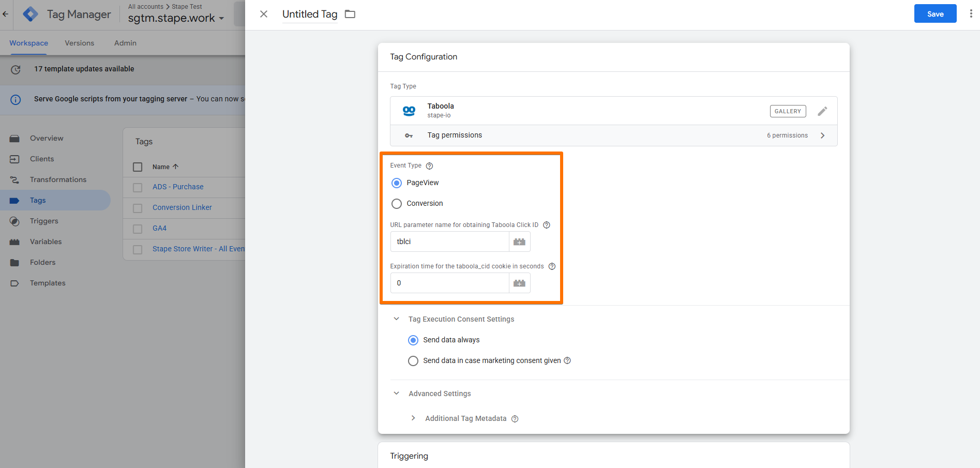980x468 pixels.
Task: Insert variable into expiration time field
Action: coord(520,283)
